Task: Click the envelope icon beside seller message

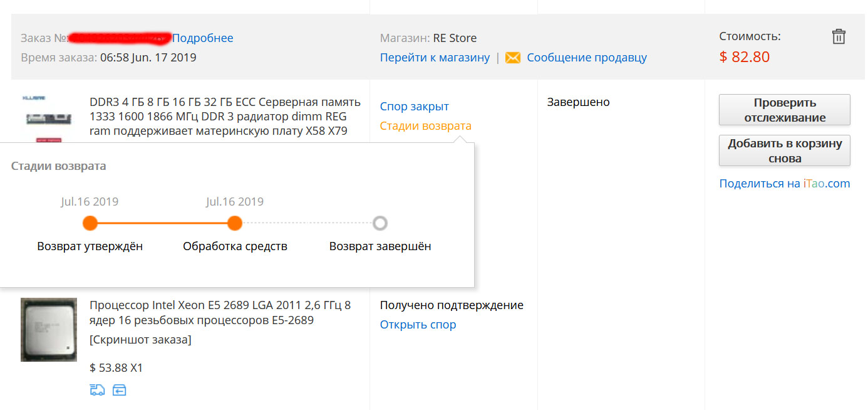Action: click(513, 58)
